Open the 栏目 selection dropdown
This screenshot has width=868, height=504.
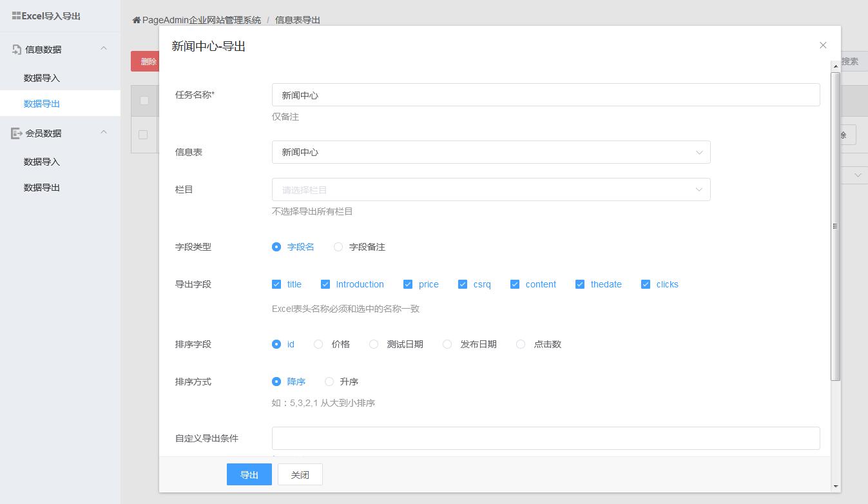[490, 189]
